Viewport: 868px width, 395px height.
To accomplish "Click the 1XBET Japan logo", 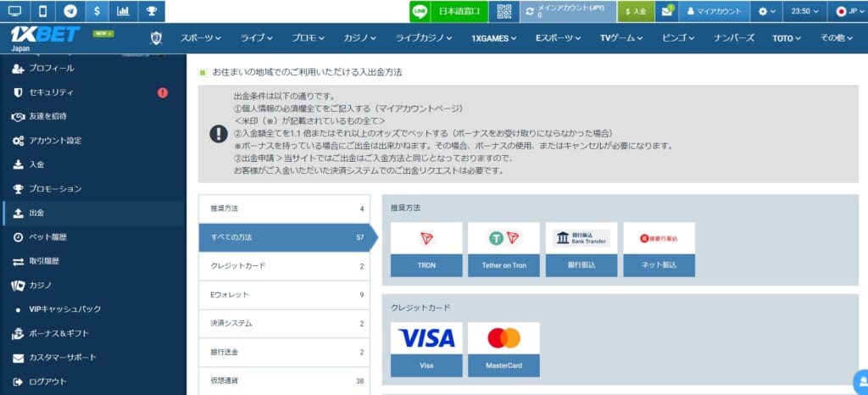I will coord(44,37).
